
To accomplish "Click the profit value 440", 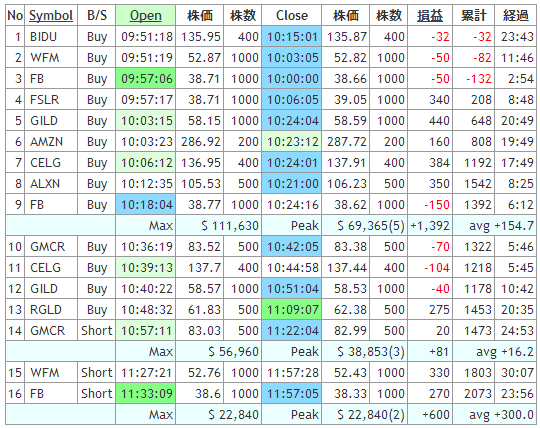I will pyautogui.click(x=439, y=121).
